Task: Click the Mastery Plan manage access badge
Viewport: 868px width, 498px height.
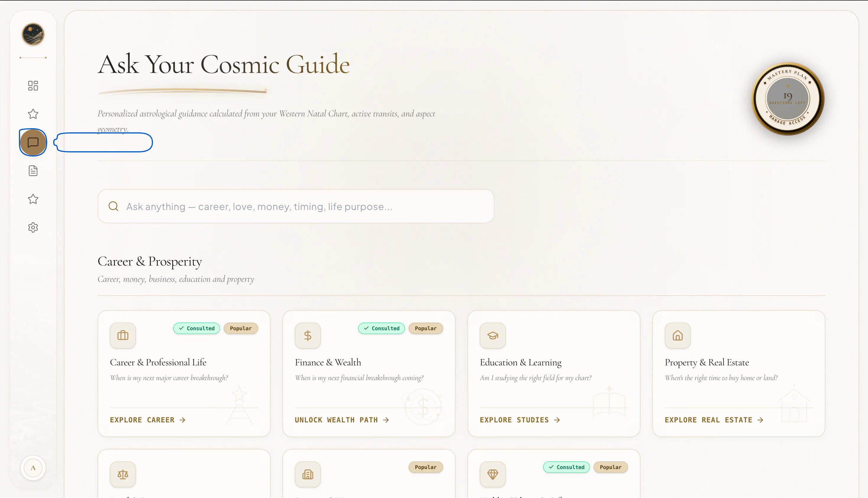Action: click(788, 98)
